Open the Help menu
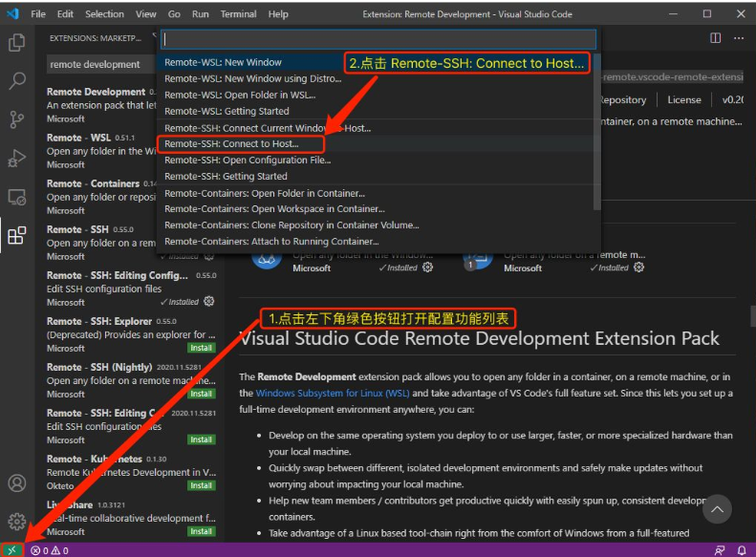 [278, 14]
